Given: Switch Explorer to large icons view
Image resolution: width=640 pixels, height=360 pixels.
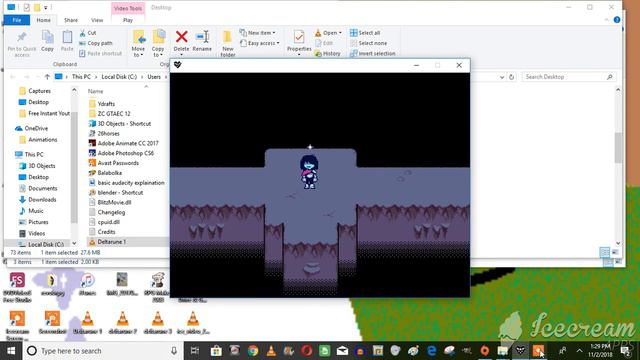Looking at the screenshot, I should tap(615, 252).
